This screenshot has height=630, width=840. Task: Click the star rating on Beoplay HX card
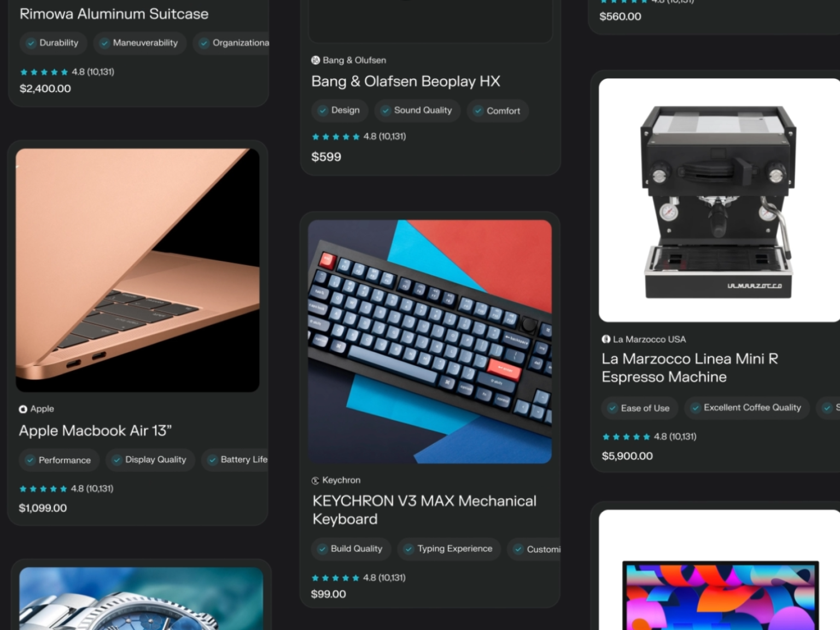(336, 137)
